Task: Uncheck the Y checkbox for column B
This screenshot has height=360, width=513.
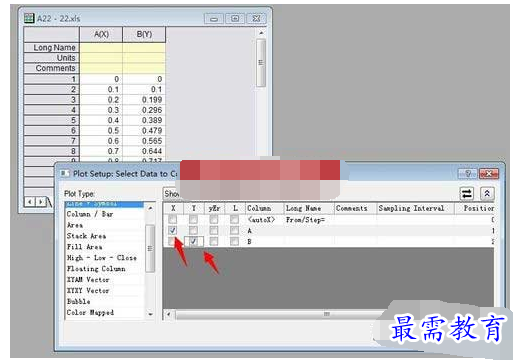Action: coord(193,241)
